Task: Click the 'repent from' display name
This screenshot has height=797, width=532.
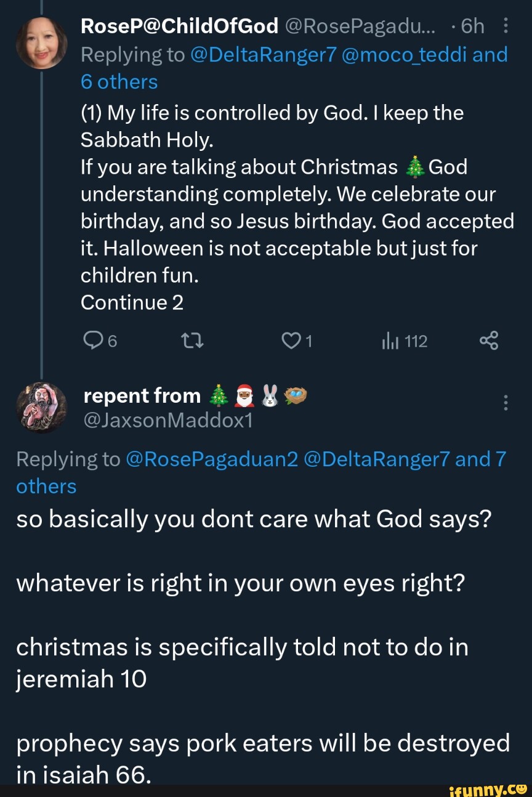Action: [x=142, y=396]
